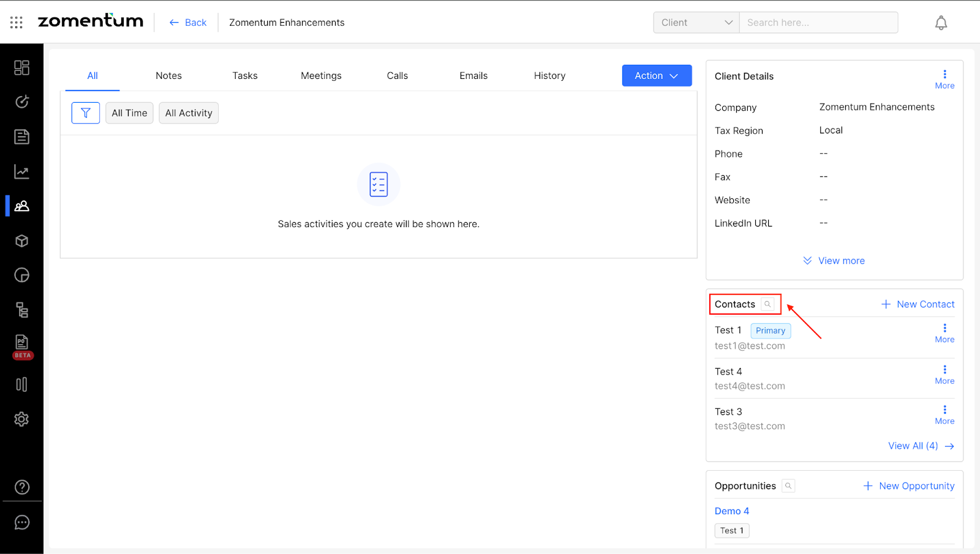Click the Test 3 contact name
This screenshot has height=554, width=980.
(x=728, y=412)
